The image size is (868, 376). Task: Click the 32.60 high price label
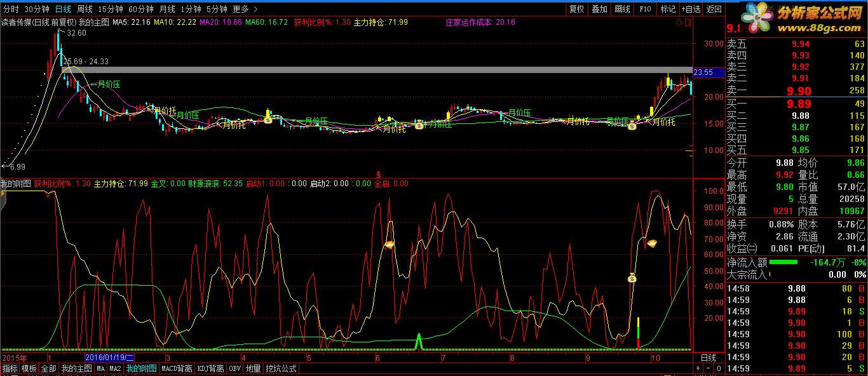[x=76, y=33]
